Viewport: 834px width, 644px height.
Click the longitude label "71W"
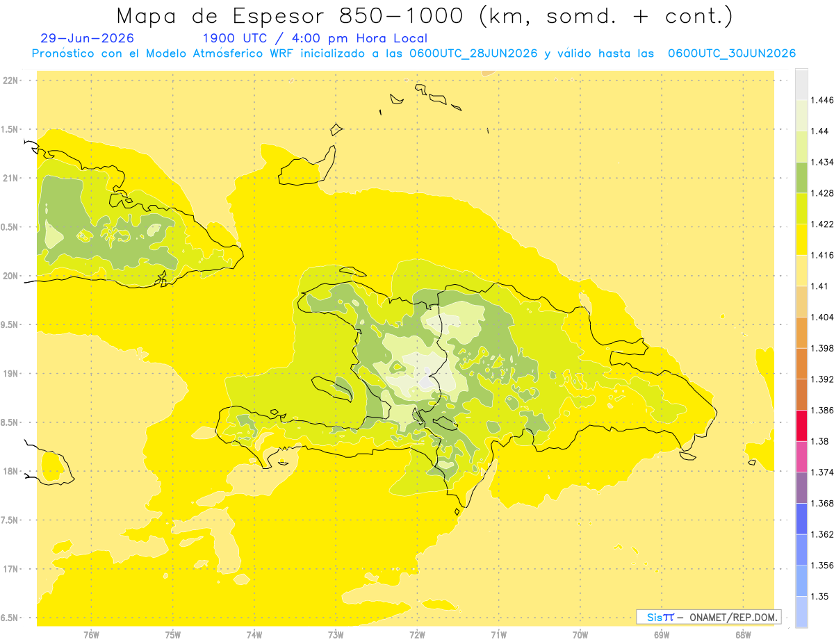(x=498, y=634)
